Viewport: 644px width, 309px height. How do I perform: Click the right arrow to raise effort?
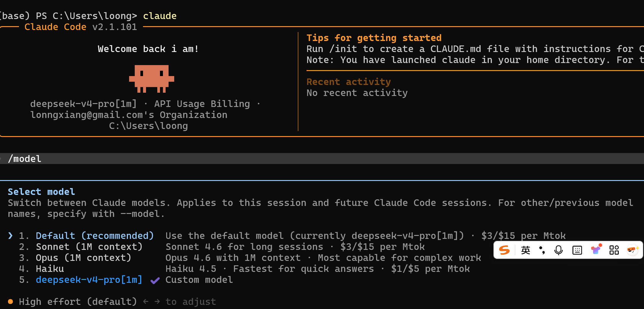pos(157,302)
